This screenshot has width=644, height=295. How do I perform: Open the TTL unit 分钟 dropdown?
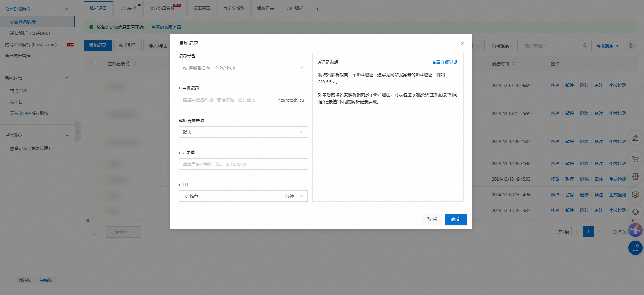(x=294, y=196)
